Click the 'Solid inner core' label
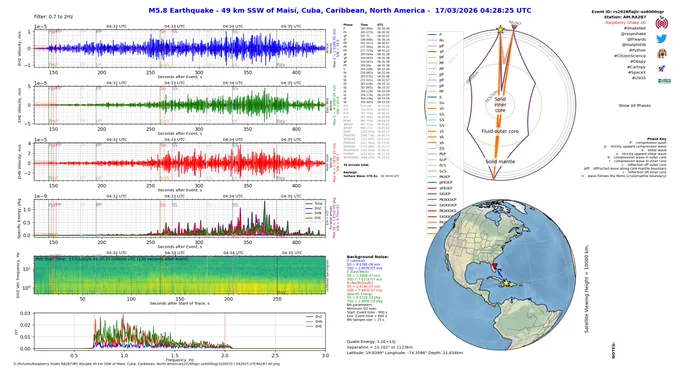This screenshot has width=680, height=369. (x=500, y=104)
